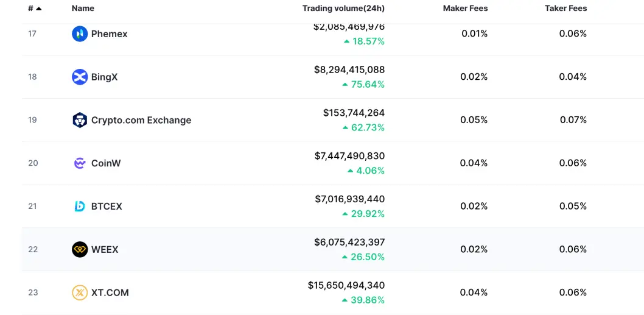Open the CoinW exchange name link
644x315 pixels.
point(106,163)
